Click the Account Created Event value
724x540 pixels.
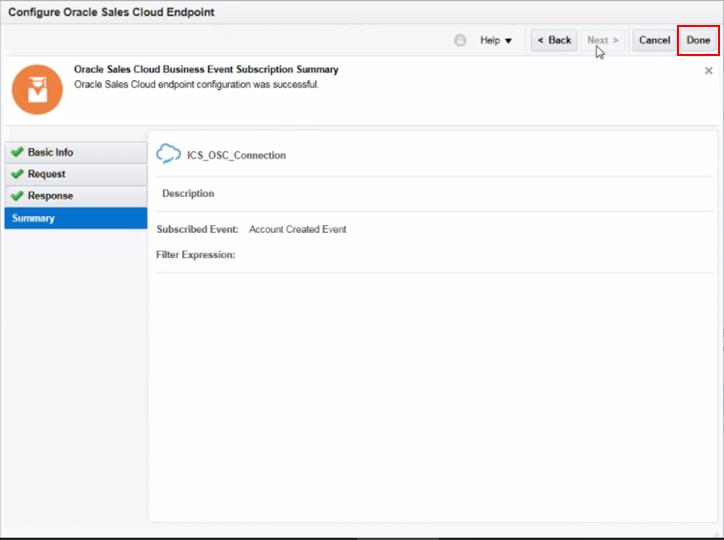point(297,230)
